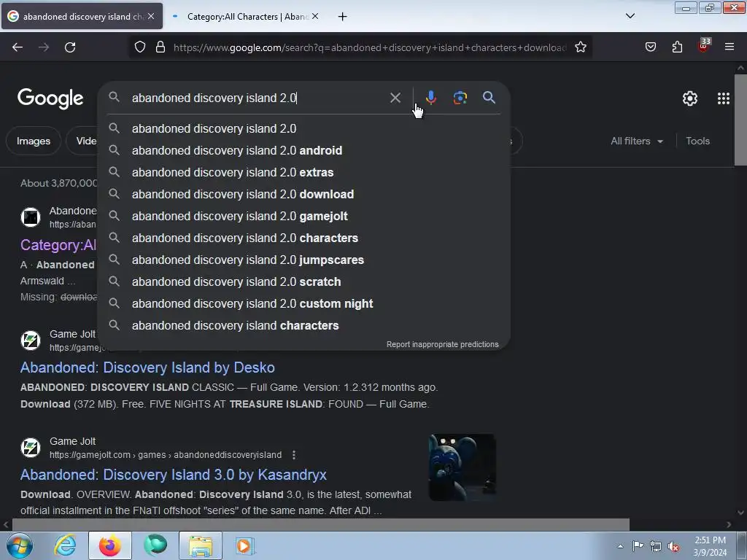Image resolution: width=747 pixels, height=560 pixels.
Task: Open the Windows Start menu
Action: point(20,545)
